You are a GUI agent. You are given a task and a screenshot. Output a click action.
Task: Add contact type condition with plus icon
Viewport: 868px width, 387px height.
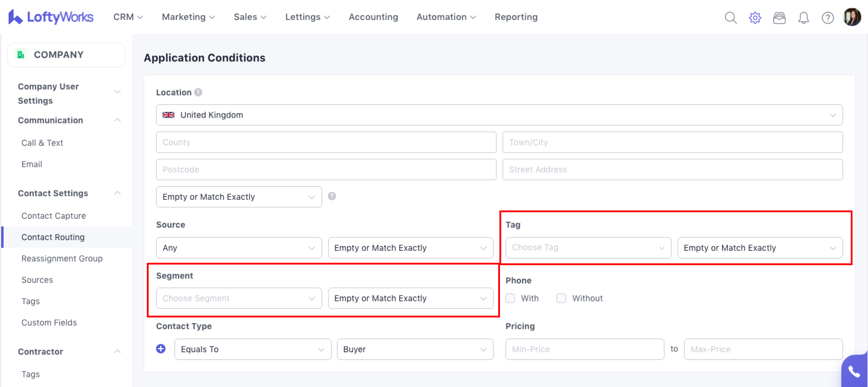[161, 349]
